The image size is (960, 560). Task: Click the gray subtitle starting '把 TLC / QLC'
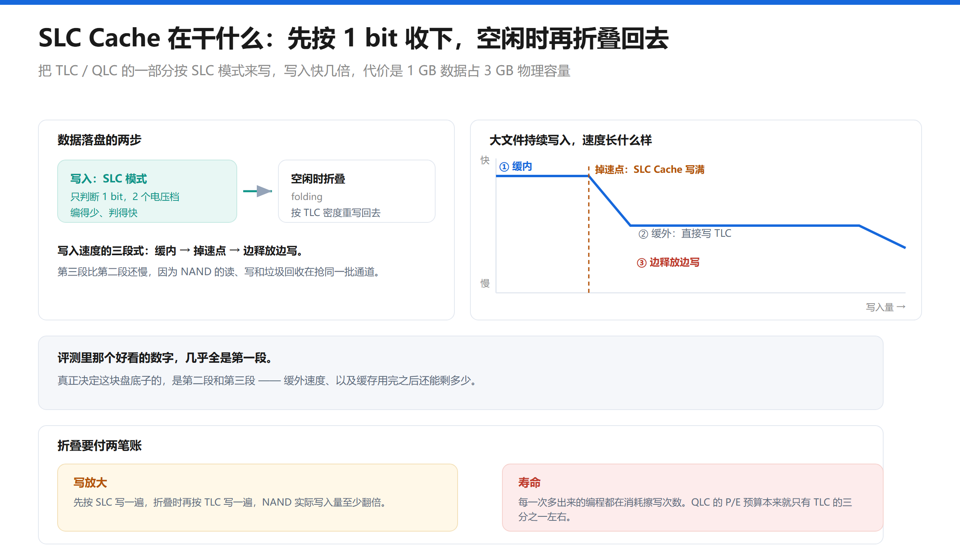pyautogui.click(x=304, y=71)
